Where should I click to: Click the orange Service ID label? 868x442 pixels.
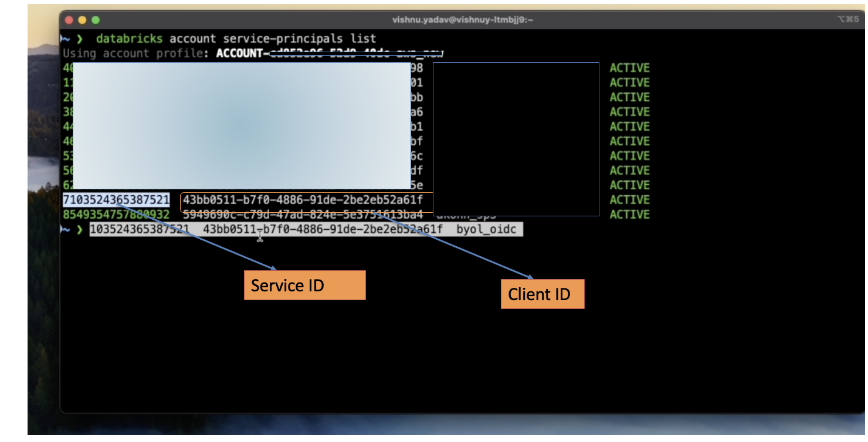304,285
